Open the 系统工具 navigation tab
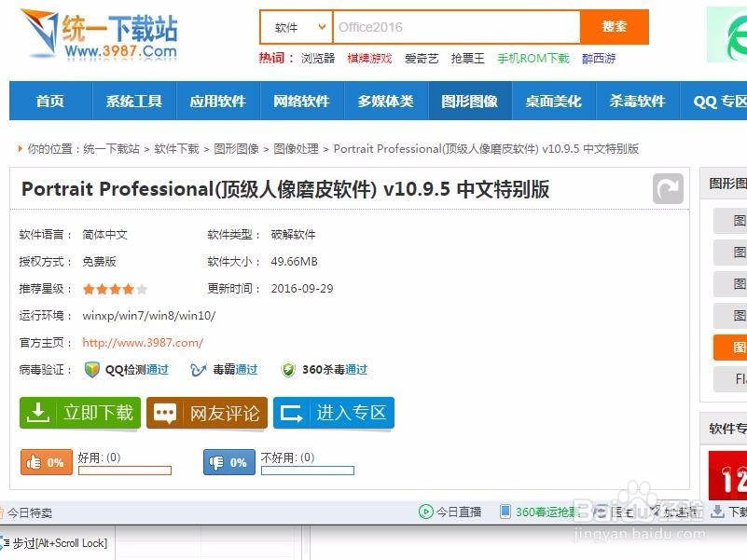This screenshot has height=560, width=747. click(134, 101)
